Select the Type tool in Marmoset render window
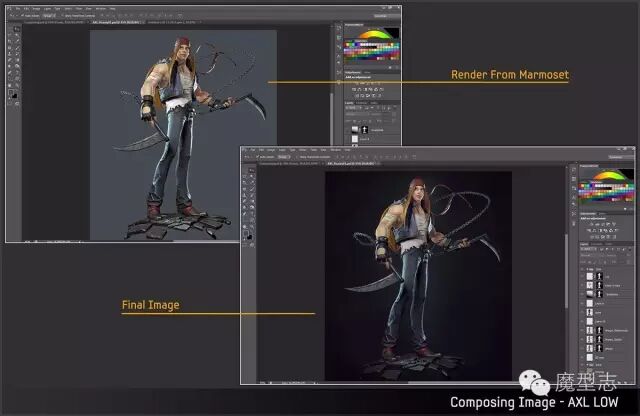Viewport: 640px width, 416px height. 17,72
